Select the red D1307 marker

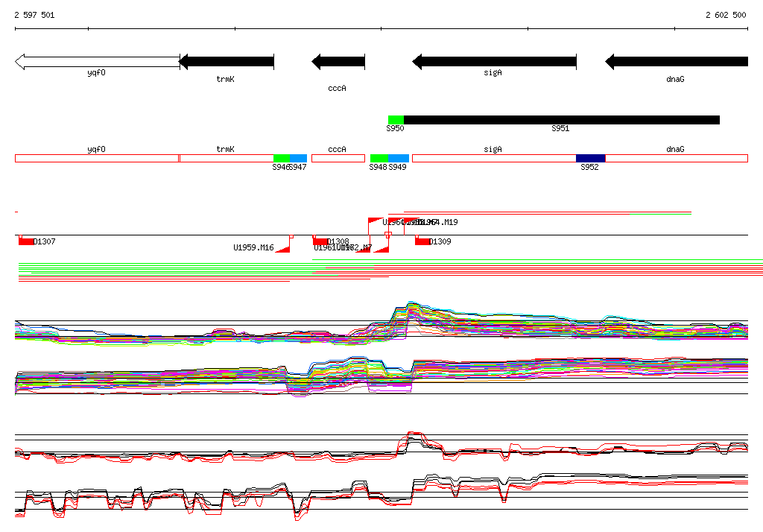(x=26, y=241)
